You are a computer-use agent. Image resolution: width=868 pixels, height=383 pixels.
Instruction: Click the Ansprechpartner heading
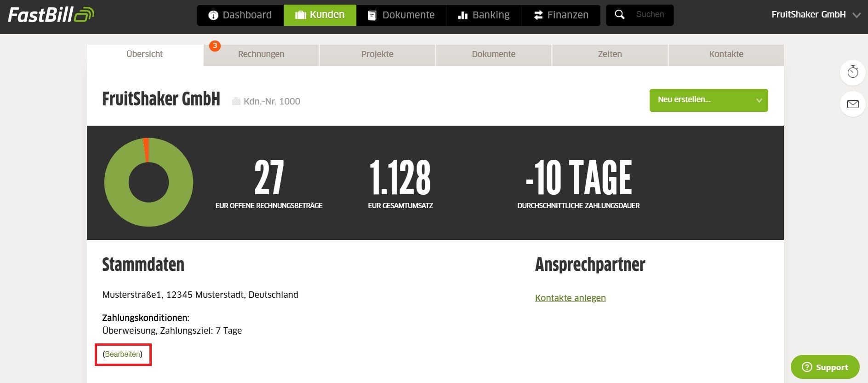[x=590, y=265]
